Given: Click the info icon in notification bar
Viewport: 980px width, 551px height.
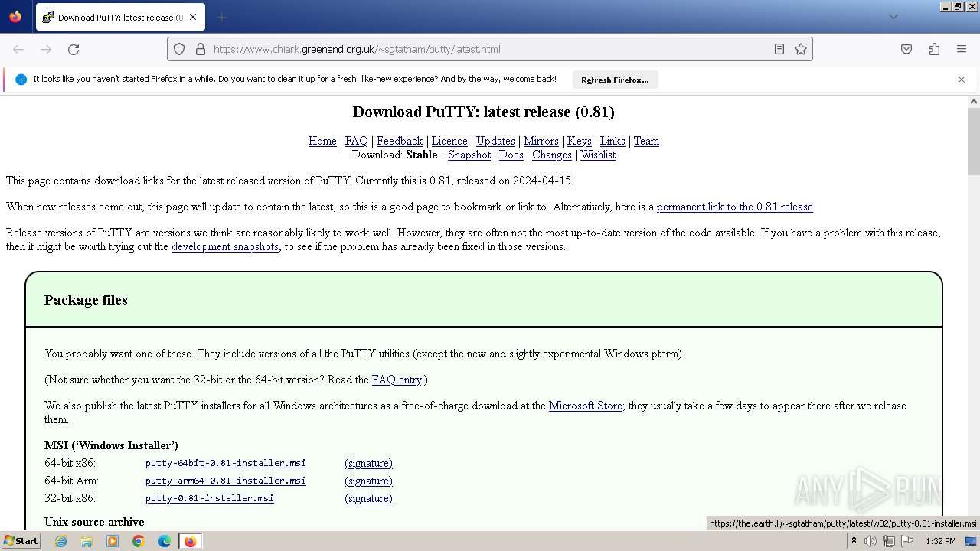Looking at the screenshot, I should [x=21, y=80].
